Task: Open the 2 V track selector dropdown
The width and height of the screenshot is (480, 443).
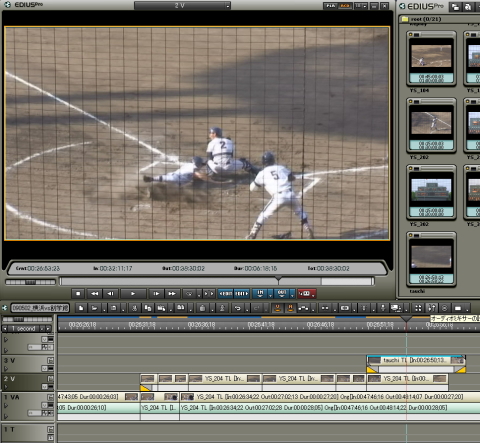Action: coord(182,6)
